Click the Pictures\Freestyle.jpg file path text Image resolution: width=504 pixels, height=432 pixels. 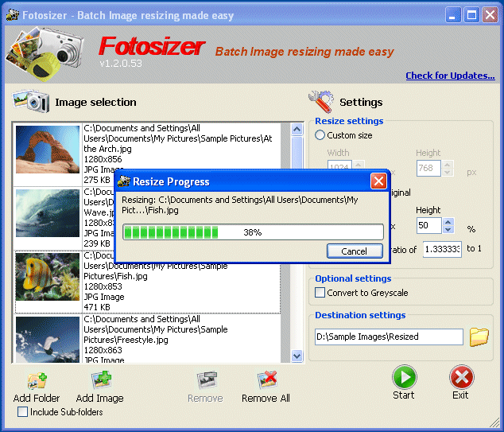(x=126, y=340)
